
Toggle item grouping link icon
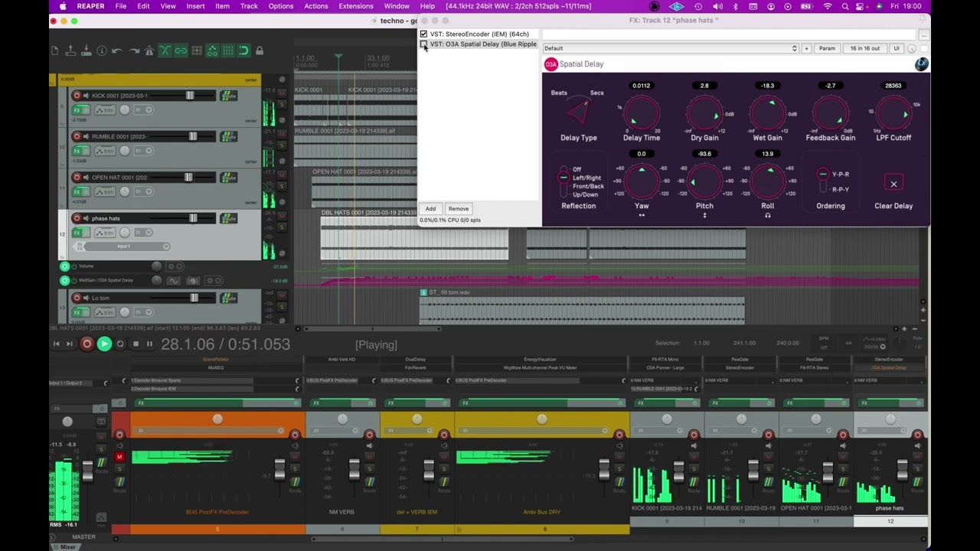pos(181,51)
